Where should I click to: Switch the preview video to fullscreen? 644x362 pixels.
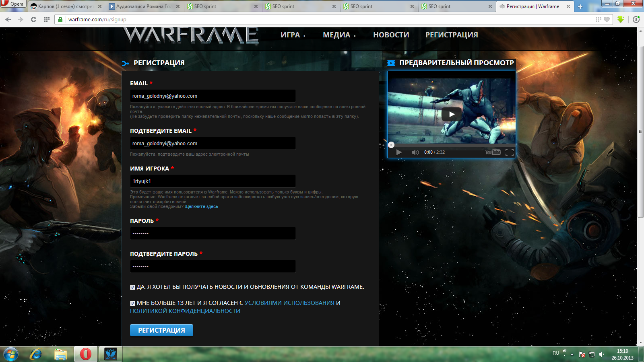point(510,152)
